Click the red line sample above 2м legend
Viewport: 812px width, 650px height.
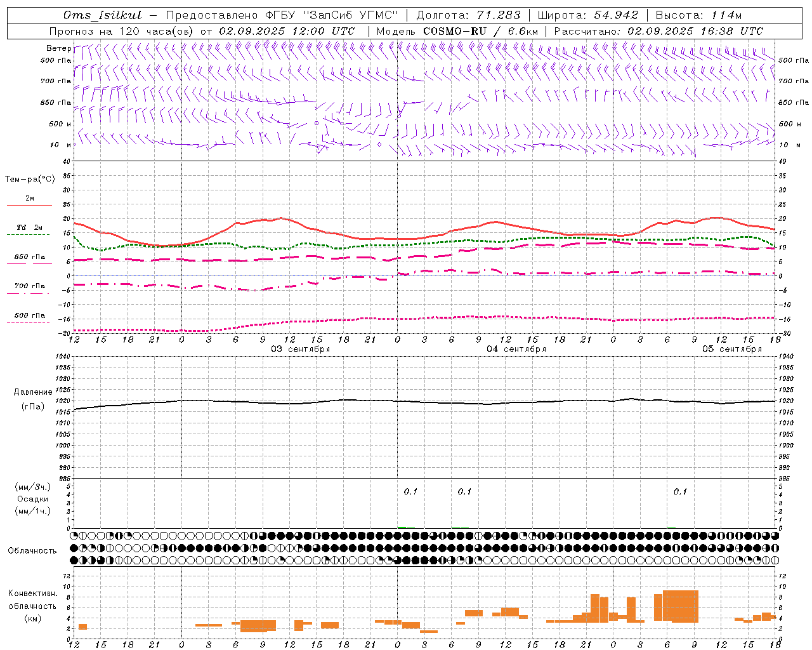(x=29, y=205)
